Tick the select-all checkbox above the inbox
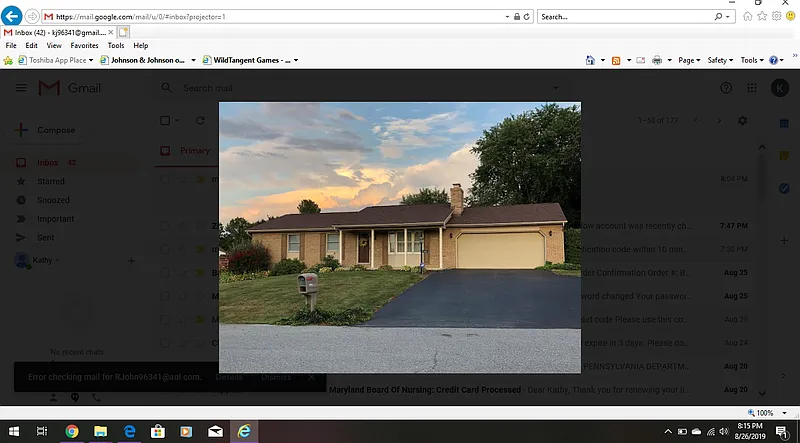This screenshot has height=443, width=800. pyautogui.click(x=165, y=120)
